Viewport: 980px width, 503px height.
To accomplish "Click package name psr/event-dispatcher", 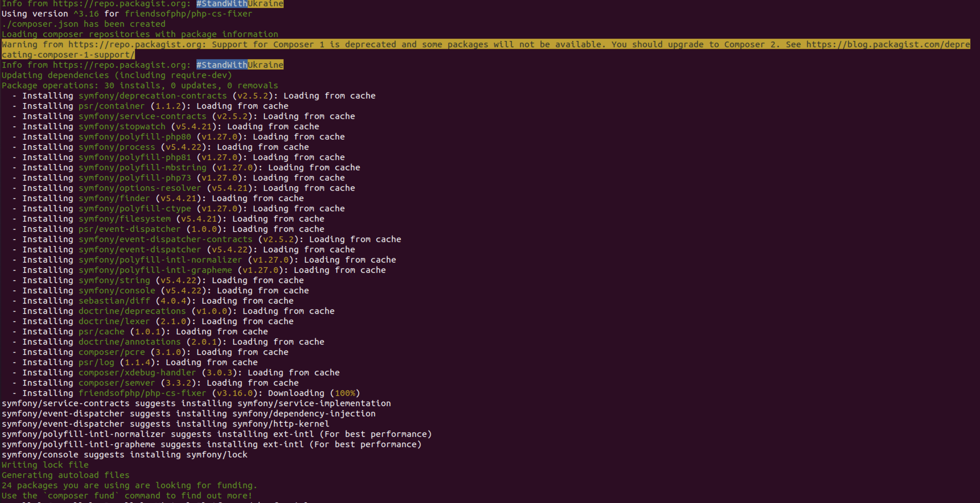I will pyautogui.click(x=129, y=230).
